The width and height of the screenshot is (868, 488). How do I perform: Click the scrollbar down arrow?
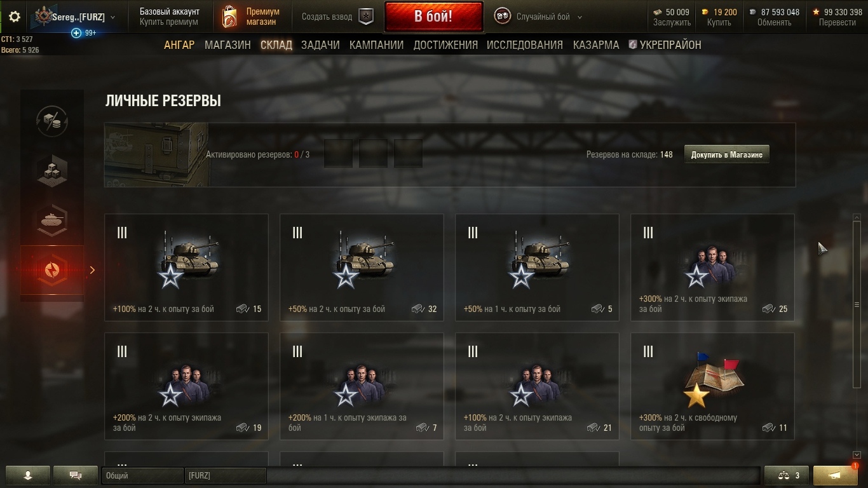(857, 455)
